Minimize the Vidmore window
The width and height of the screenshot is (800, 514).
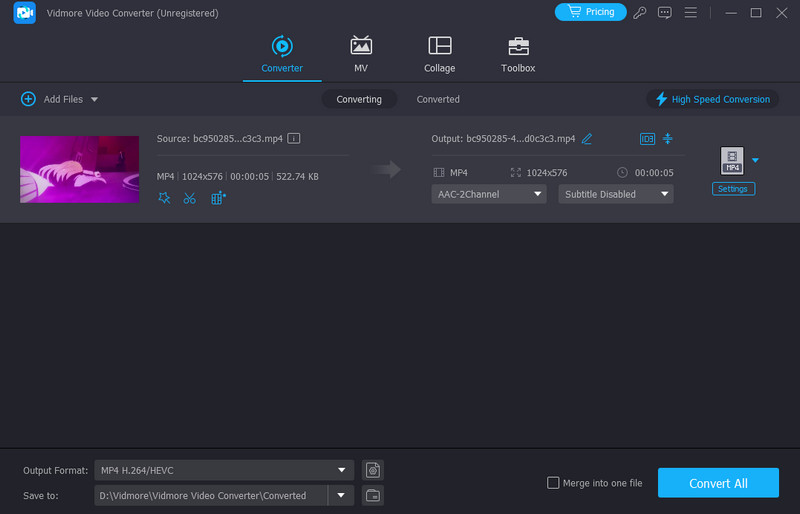click(731, 13)
